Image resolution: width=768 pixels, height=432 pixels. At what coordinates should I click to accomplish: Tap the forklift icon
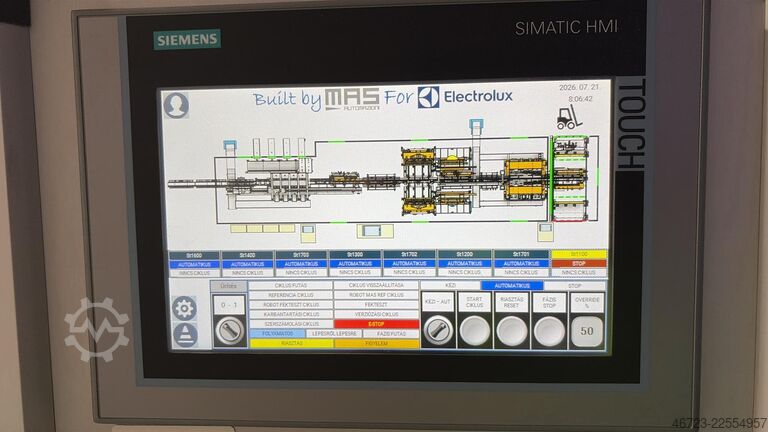click(569, 118)
